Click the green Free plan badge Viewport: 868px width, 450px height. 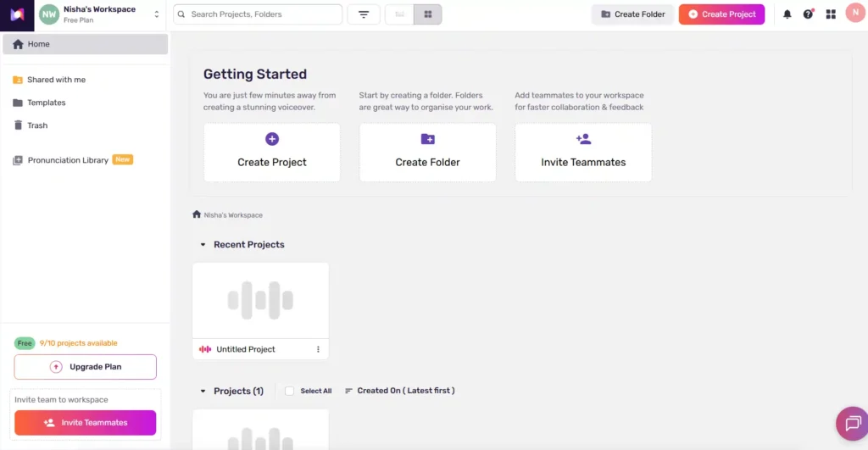25,343
